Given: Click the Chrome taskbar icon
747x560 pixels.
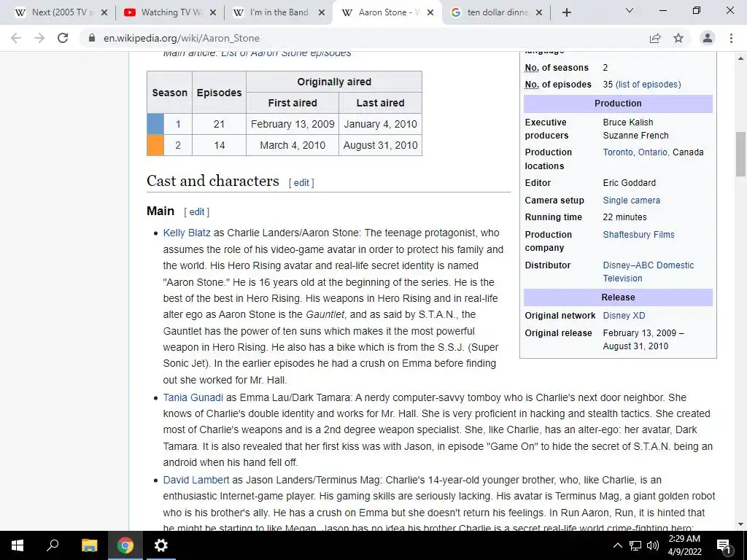Looking at the screenshot, I should click(125, 545).
